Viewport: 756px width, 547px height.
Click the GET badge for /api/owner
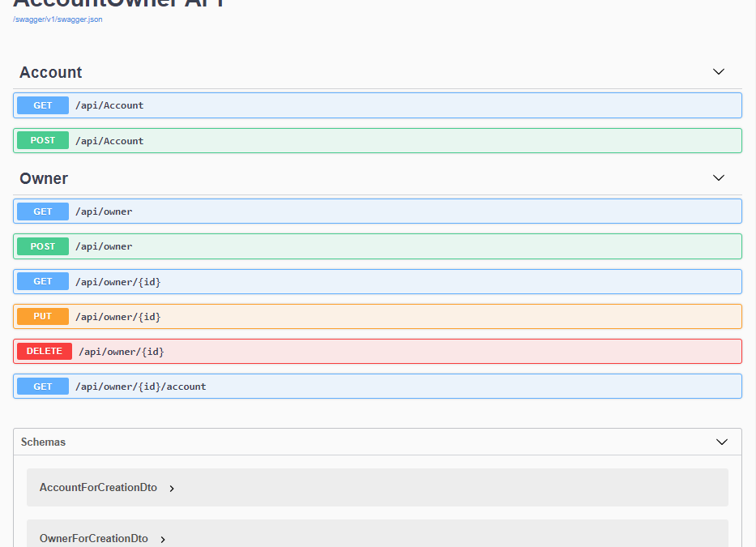[43, 212]
